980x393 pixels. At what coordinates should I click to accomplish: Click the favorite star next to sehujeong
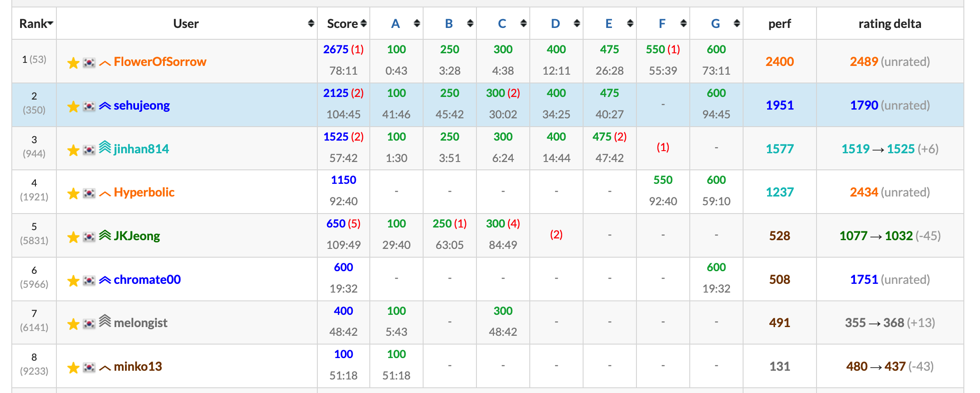pos(73,107)
